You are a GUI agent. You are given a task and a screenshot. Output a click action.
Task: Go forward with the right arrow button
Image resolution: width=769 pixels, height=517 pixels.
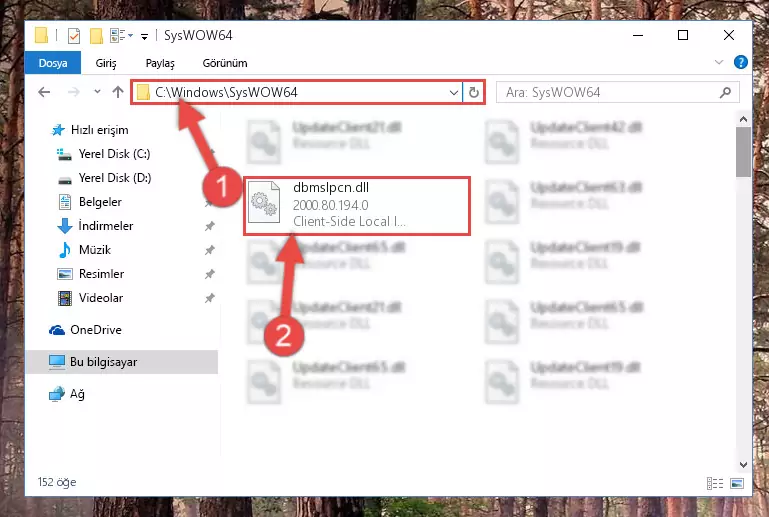pos(73,92)
